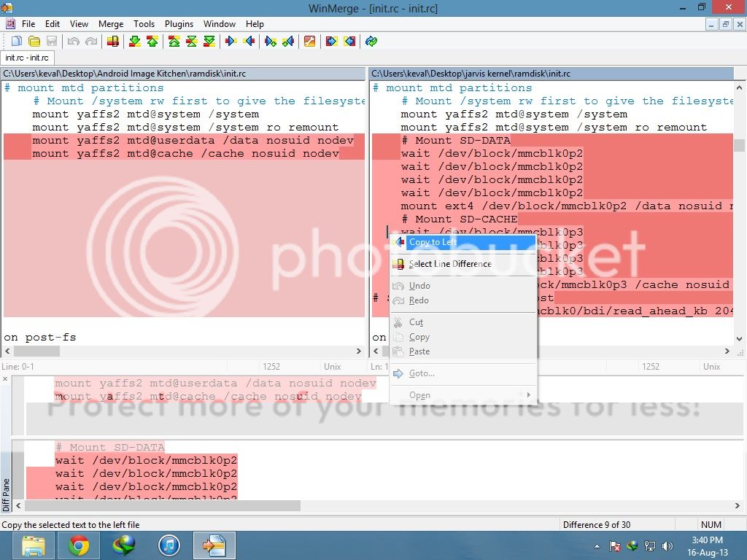Open iTunes from the taskbar
This screenshot has width=747, height=560.
169,545
